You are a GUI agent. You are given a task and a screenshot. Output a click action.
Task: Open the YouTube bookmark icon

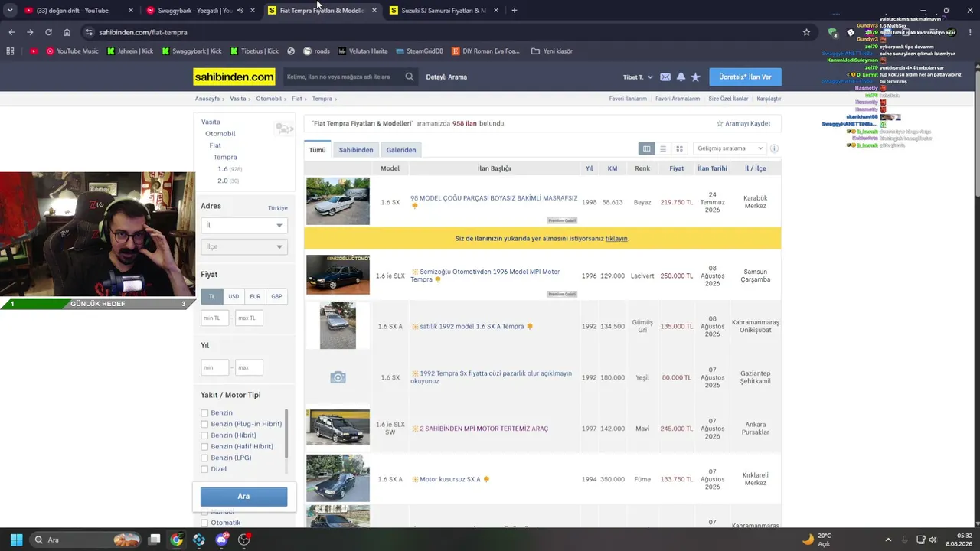[x=34, y=51]
